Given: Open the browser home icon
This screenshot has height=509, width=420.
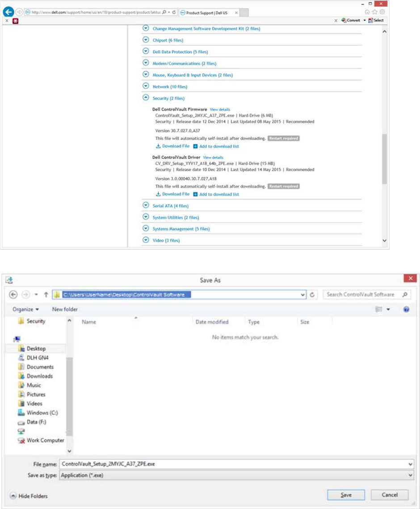Looking at the screenshot, I should 367,12.
